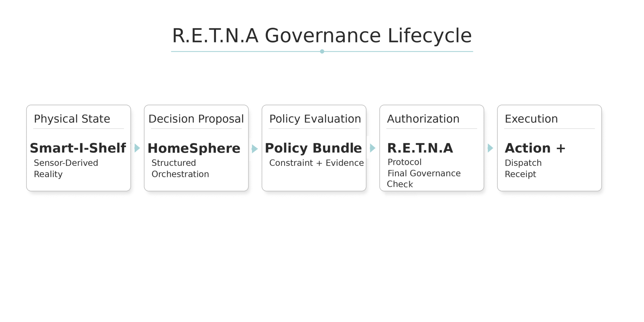The width and height of the screenshot is (644, 322).
Task: Select the Policy Bundle bold heading
Action: (x=313, y=148)
